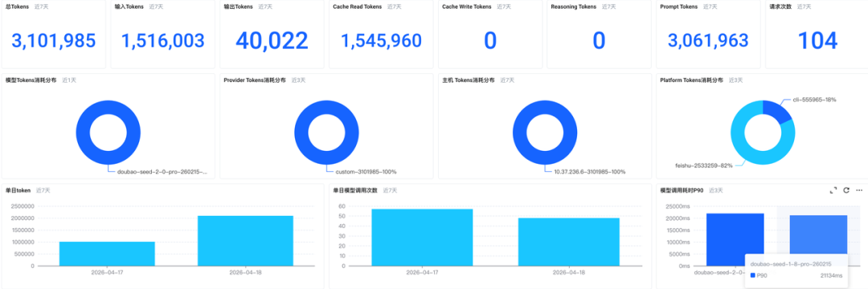Click the 总Tokens value 3,101,985

54,40
